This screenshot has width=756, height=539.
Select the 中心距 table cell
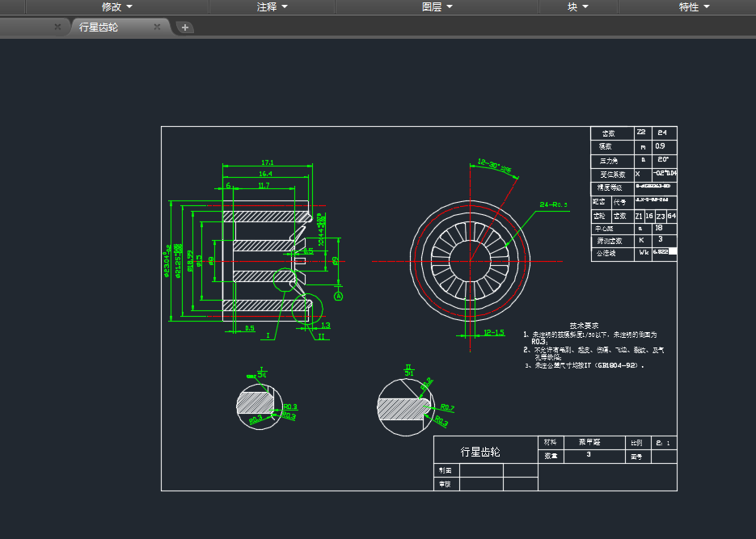coord(612,229)
